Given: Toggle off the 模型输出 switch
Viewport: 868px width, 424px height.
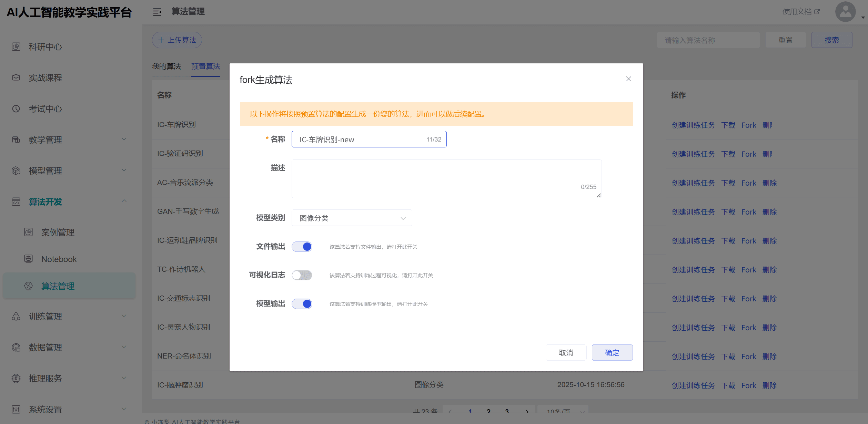Looking at the screenshot, I should pos(302,304).
